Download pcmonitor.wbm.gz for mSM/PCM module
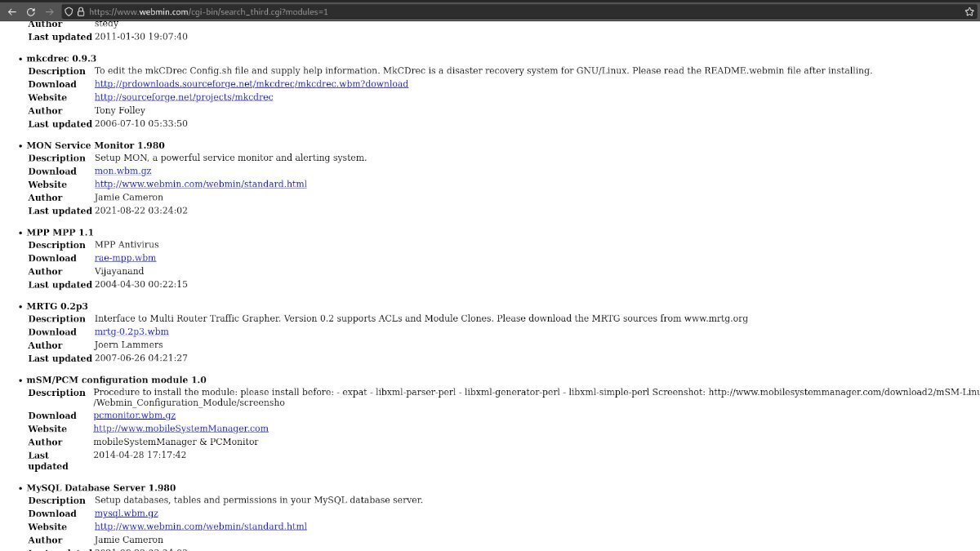The image size is (980, 551). click(134, 415)
